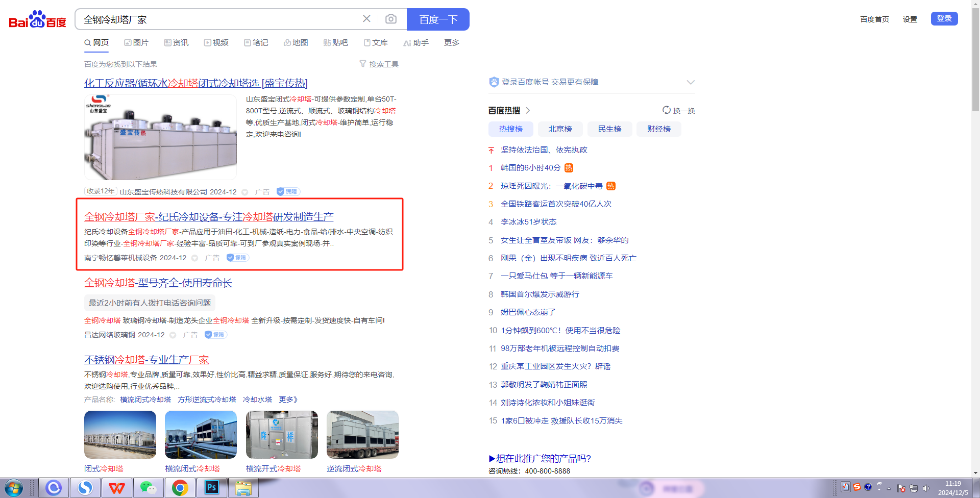Screen dimensions: 980x498
Task: Open WeChat from the taskbar
Action: click(x=148, y=488)
